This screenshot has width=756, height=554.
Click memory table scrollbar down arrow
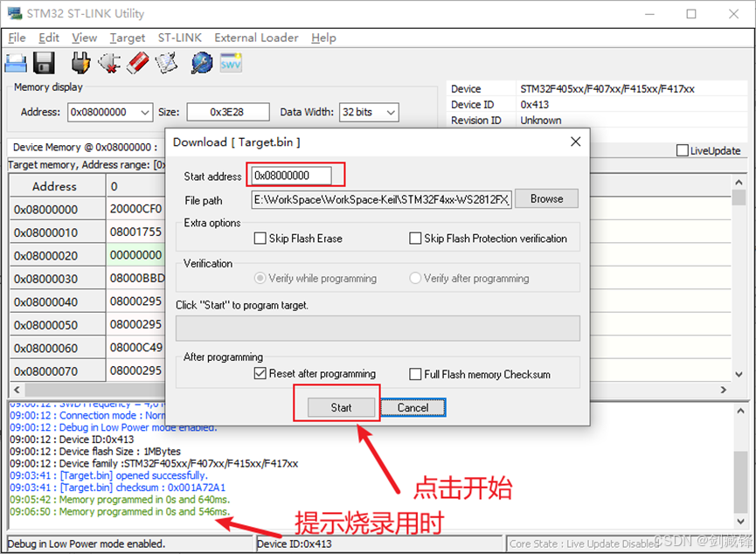coord(739,374)
